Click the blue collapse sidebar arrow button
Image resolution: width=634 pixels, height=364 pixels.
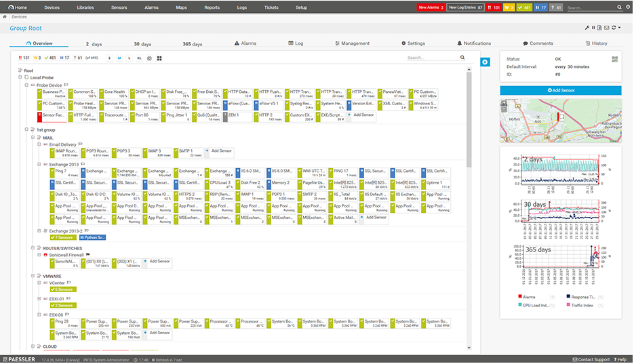pos(485,62)
